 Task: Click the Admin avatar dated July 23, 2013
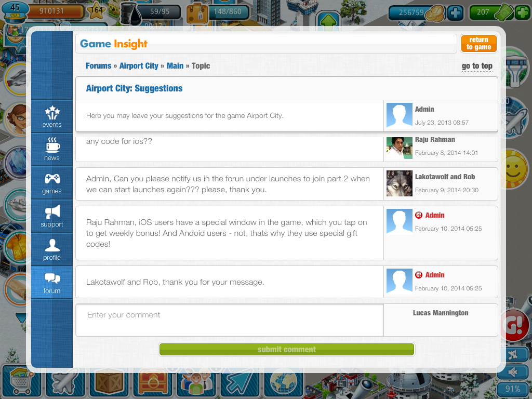point(400,116)
